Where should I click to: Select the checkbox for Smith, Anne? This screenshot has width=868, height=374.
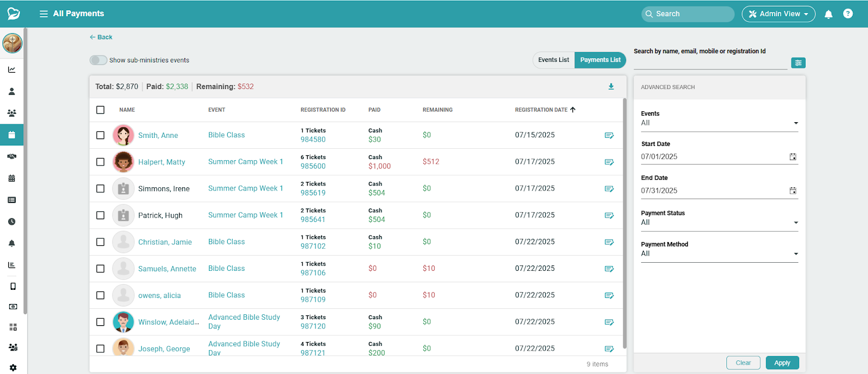pyautogui.click(x=100, y=135)
